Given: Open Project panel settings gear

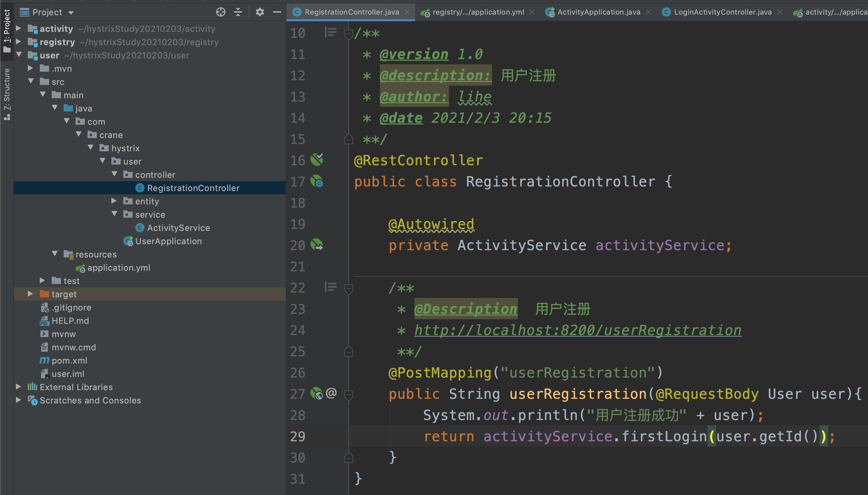Looking at the screenshot, I should click(260, 12).
